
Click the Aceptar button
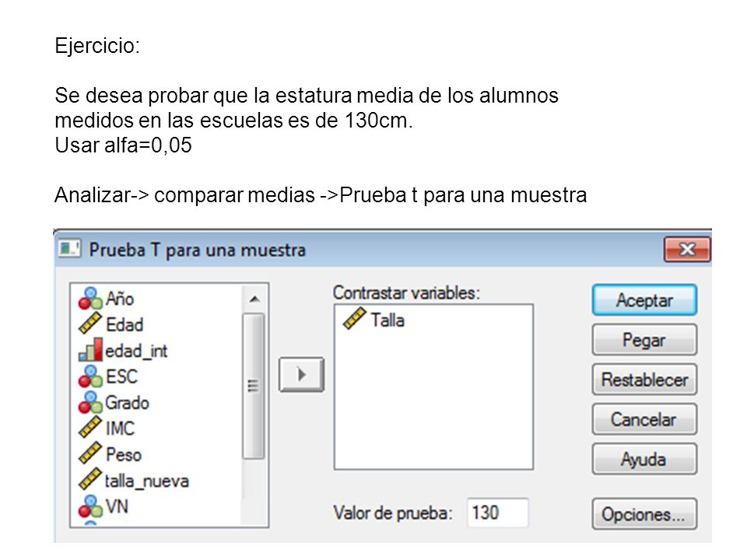point(644,300)
